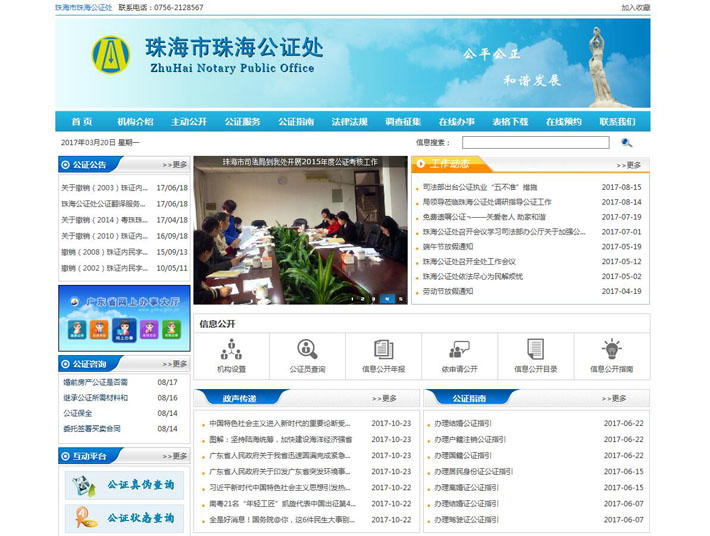Open news 免费遗嘱公证 关爱老人
Image resolution: width=710 pixels, height=536 pixels.
tap(484, 217)
